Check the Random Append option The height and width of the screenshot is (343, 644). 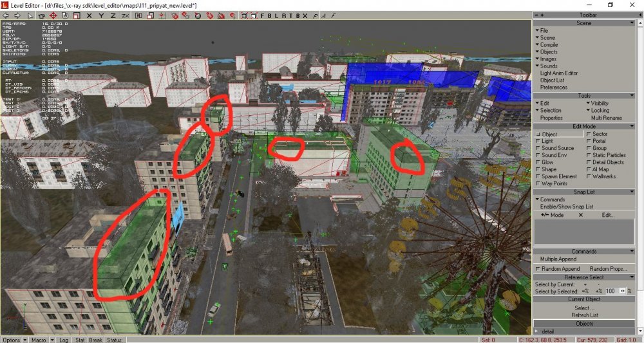[538, 268]
